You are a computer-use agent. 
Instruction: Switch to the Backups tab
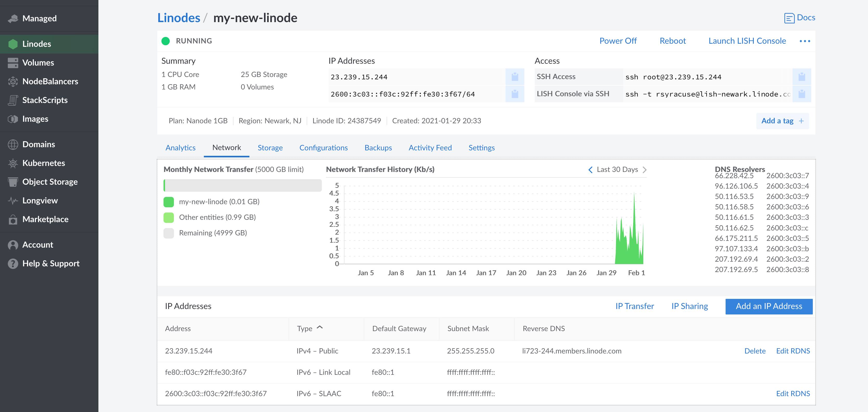point(378,147)
